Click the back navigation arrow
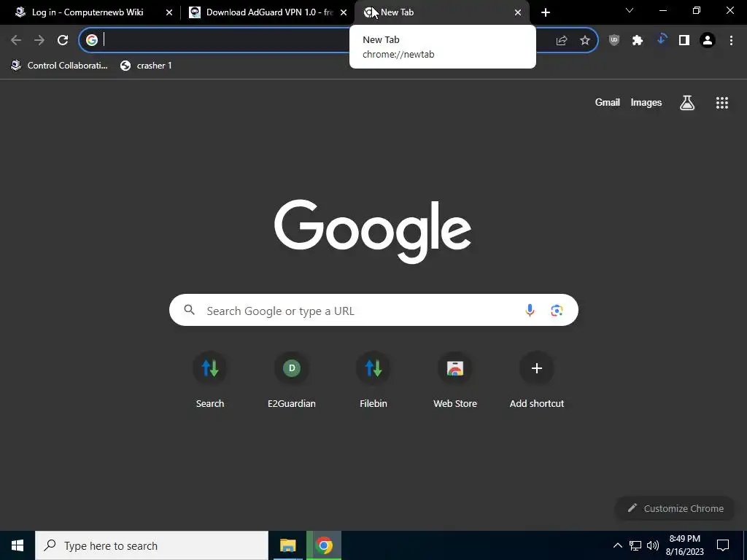The width and height of the screenshot is (747, 560). tap(16, 40)
